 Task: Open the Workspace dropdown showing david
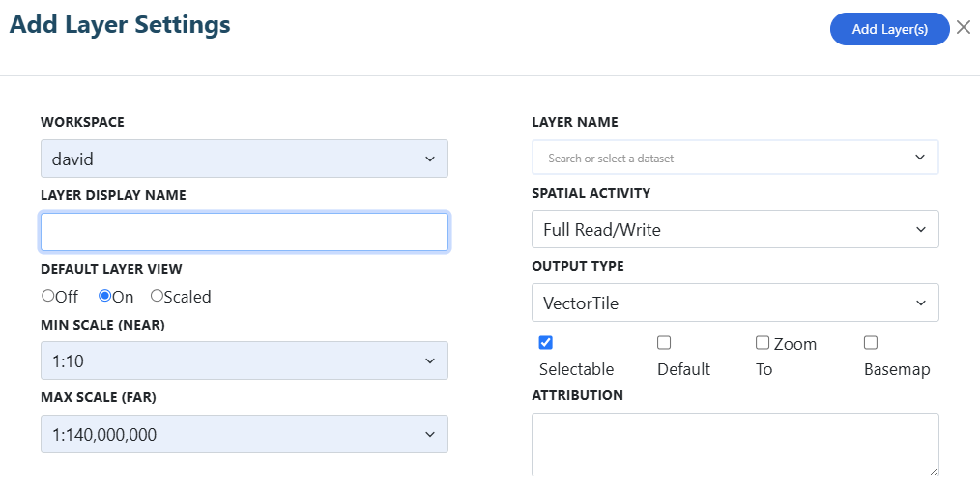pos(245,159)
